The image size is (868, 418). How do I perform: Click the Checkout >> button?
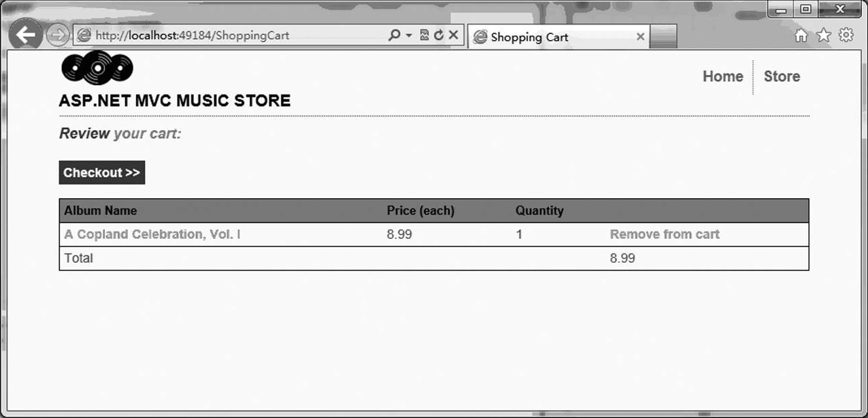coord(102,173)
